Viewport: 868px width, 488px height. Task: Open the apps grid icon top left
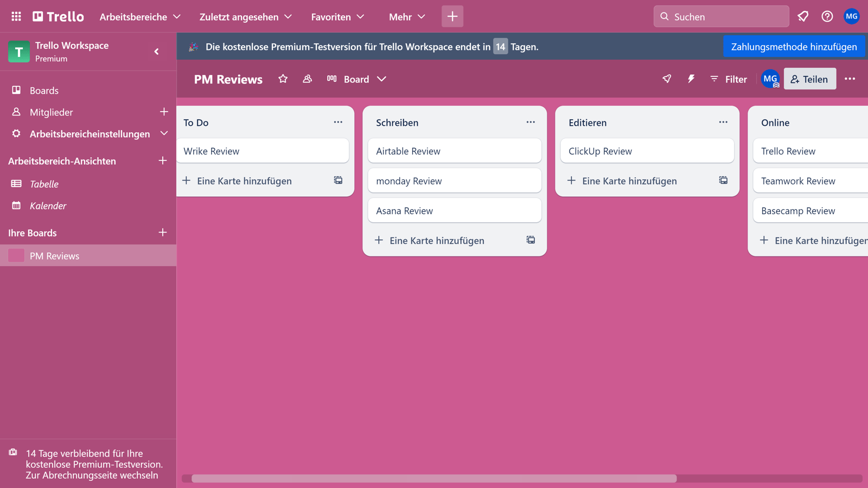pyautogui.click(x=16, y=16)
